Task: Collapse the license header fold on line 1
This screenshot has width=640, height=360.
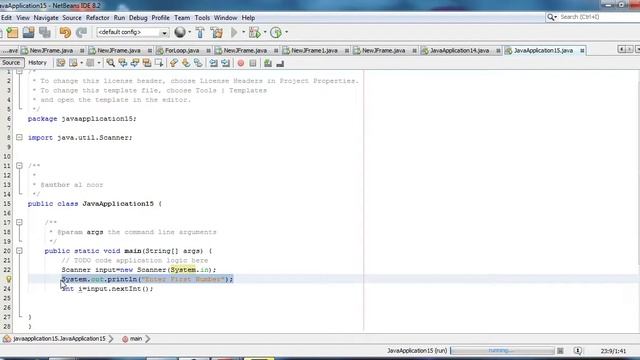Action: click(x=19, y=71)
